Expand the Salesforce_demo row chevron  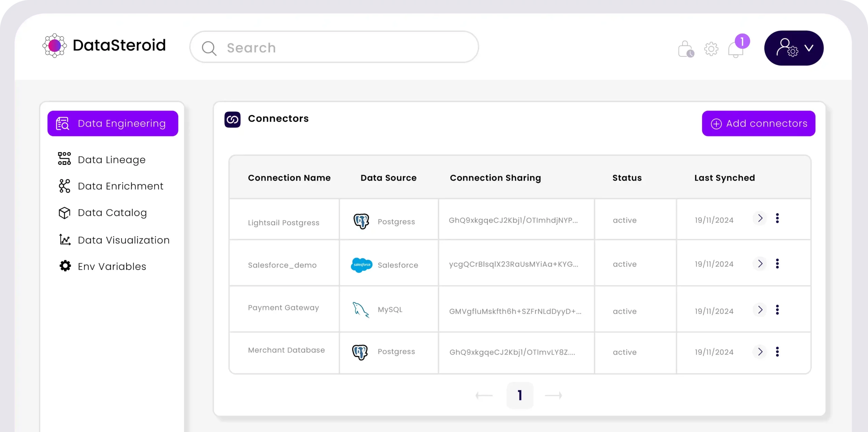pos(760,264)
